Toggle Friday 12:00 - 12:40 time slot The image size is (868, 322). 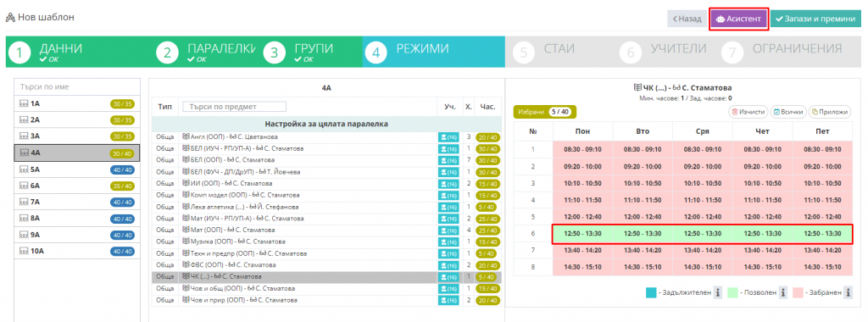click(x=822, y=216)
